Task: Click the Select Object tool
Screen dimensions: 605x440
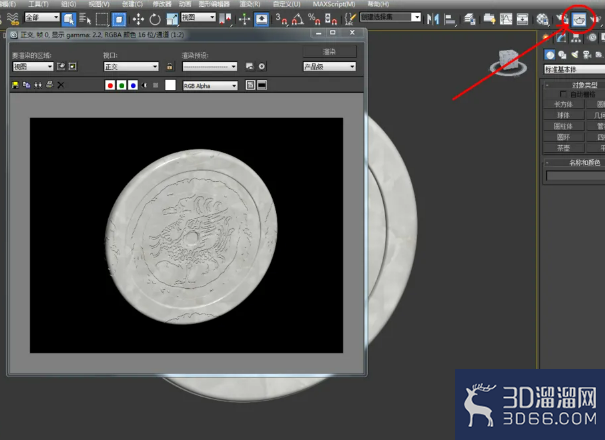Action: [x=69, y=19]
